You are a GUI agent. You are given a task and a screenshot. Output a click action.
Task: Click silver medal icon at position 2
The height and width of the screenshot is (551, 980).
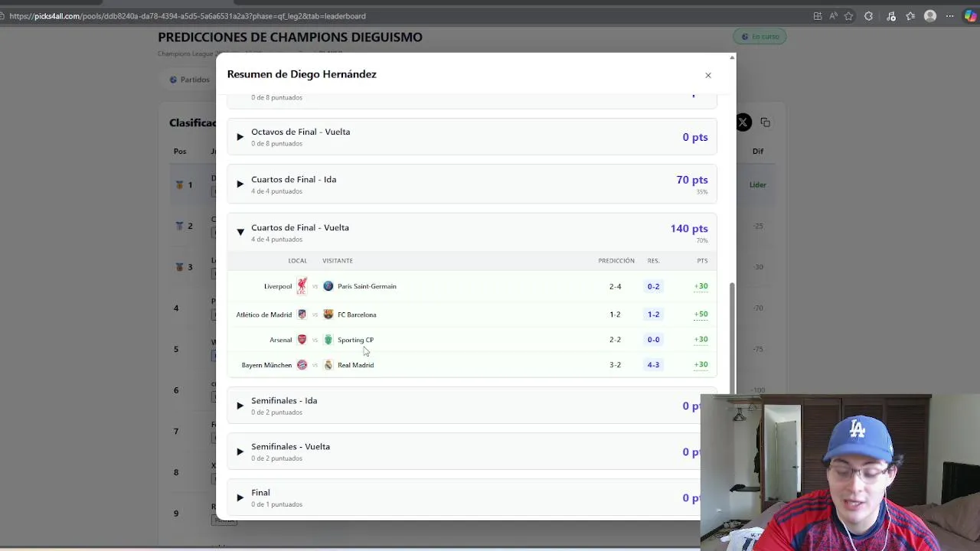tap(179, 226)
